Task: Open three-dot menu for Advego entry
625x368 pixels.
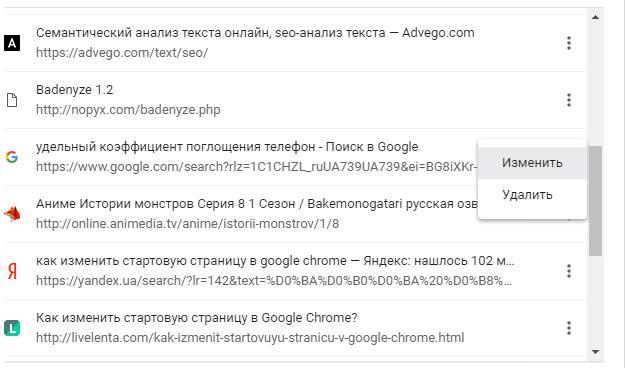Action: pyautogui.click(x=569, y=43)
